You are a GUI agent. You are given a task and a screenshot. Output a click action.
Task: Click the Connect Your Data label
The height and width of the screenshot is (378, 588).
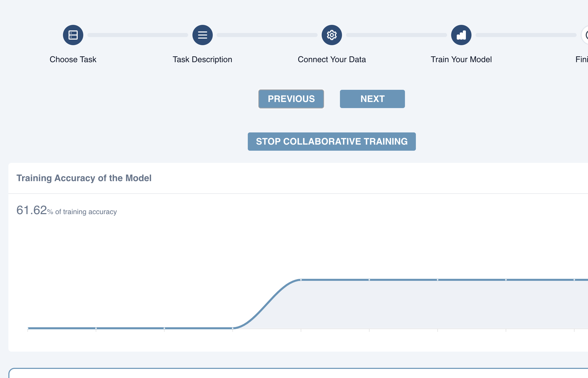click(332, 59)
